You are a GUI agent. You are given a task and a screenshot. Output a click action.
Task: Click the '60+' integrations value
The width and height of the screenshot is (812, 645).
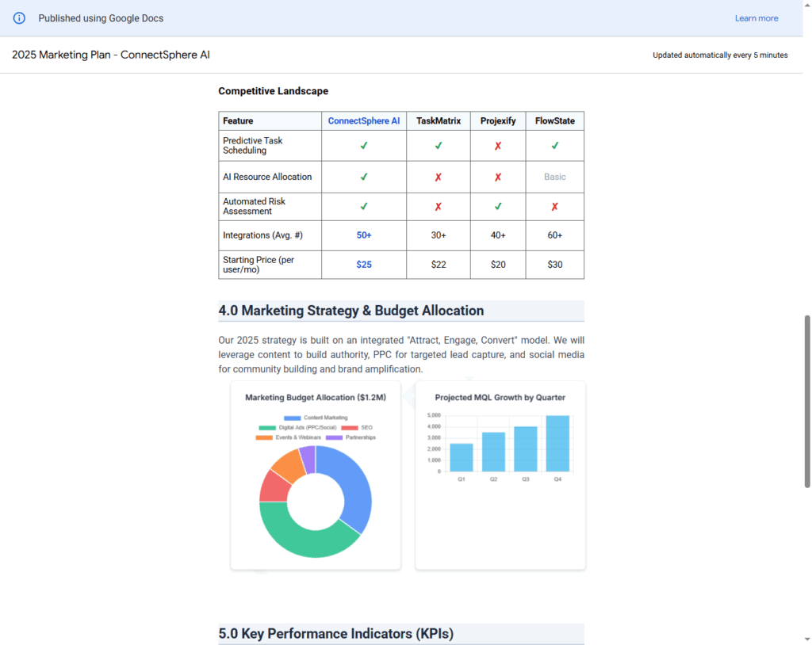(554, 235)
